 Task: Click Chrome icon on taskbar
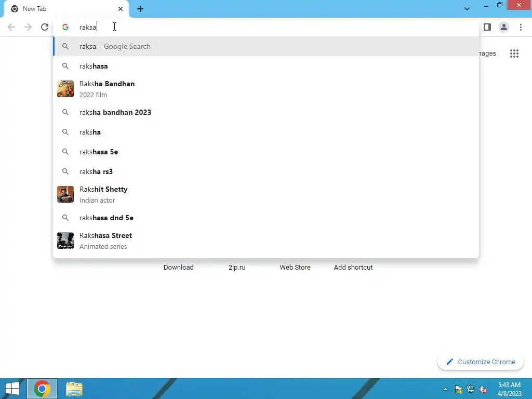tap(42, 389)
